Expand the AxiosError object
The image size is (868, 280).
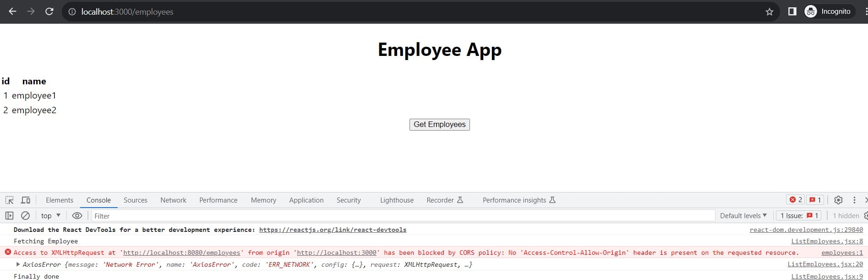tap(18, 264)
